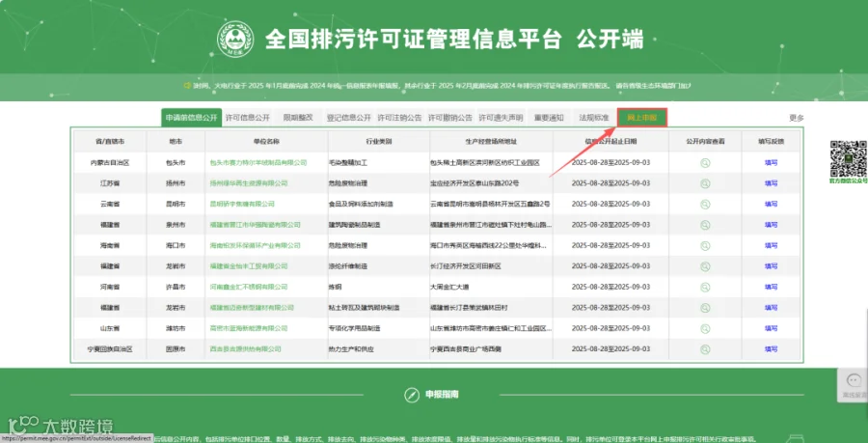This screenshot has width=868, height=443.
Task: Select the 许可遗失声明 tab
Action: point(501,118)
